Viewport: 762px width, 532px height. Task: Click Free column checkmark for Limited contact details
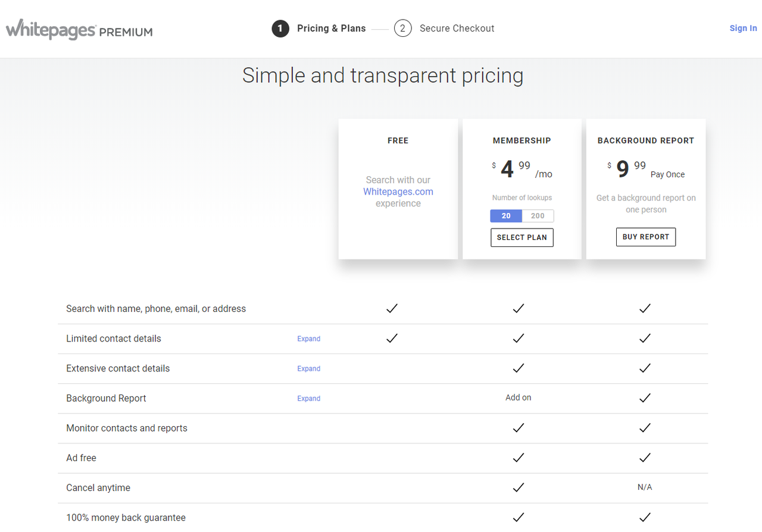(392, 338)
